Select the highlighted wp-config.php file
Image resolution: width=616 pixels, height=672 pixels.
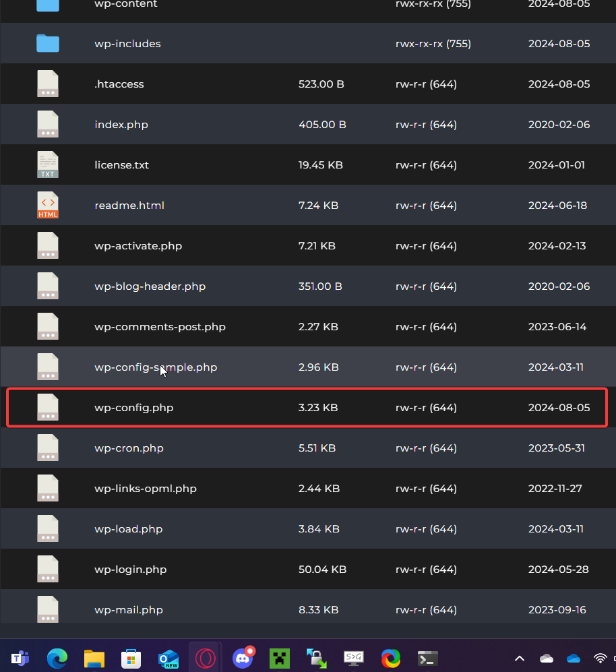coord(134,408)
